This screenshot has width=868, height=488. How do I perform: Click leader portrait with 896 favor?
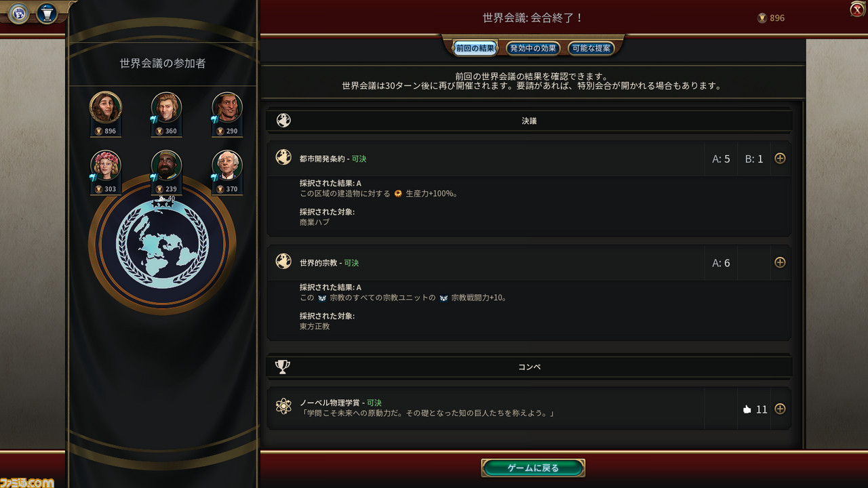coord(106,108)
